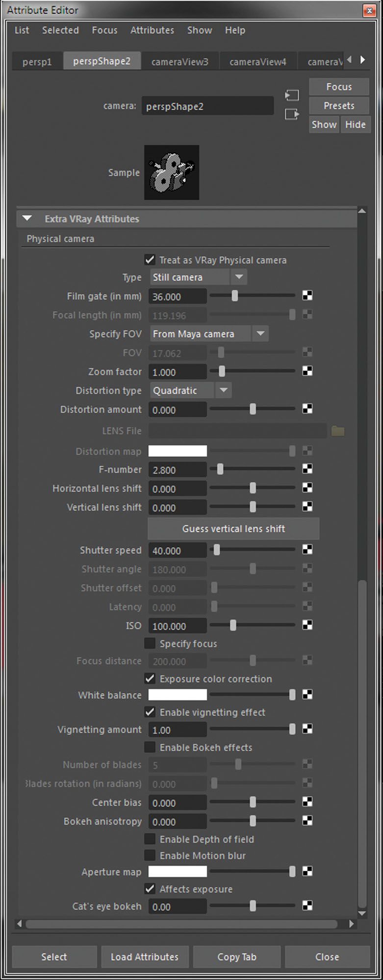Click the output connection icon below it
Image resolution: width=383 pixels, height=980 pixels.
tap(292, 114)
